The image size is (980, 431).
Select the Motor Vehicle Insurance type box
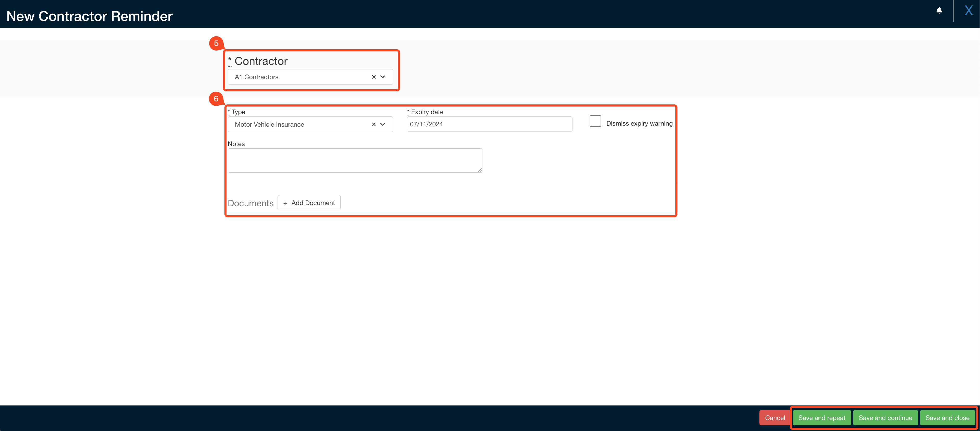click(297, 124)
